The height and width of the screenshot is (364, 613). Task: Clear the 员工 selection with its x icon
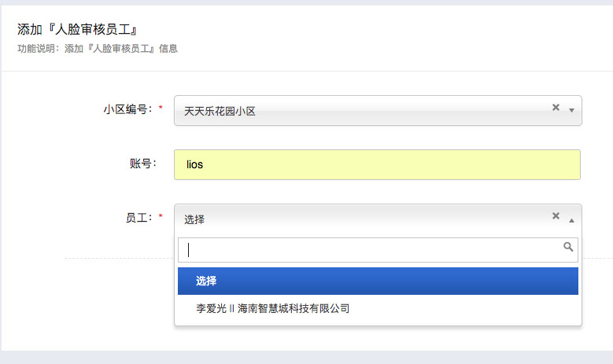coord(556,216)
